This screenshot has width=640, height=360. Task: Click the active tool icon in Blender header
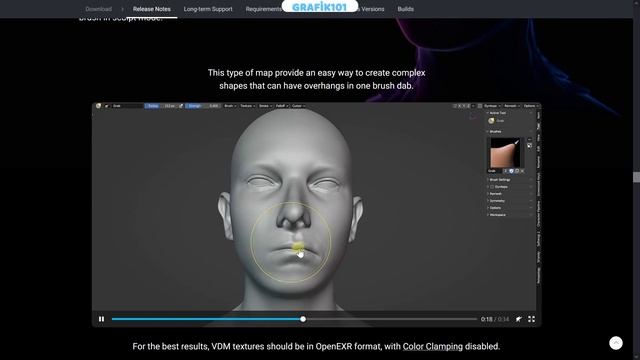(x=98, y=106)
